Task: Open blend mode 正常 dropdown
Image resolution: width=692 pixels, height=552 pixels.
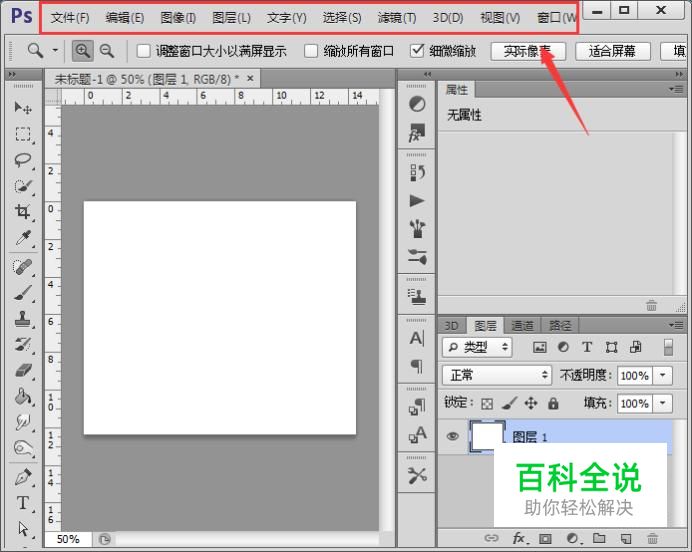Action: 497,376
